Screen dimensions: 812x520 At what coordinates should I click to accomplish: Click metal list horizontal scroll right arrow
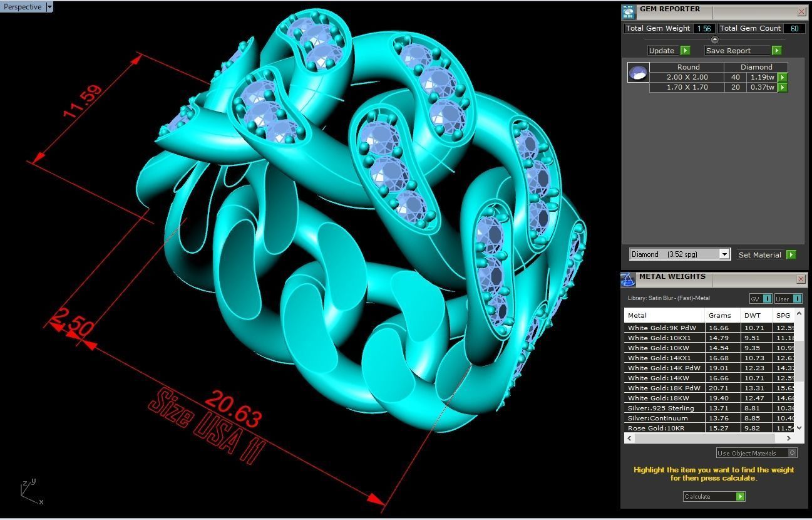pos(789,439)
